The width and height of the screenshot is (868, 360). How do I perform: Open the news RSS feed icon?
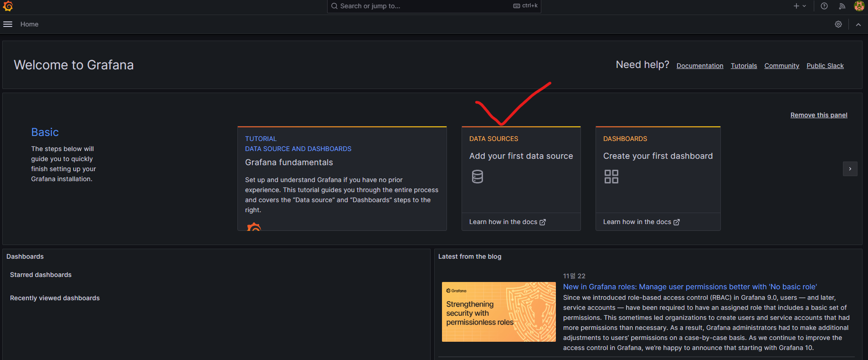pyautogui.click(x=842, y=6)
